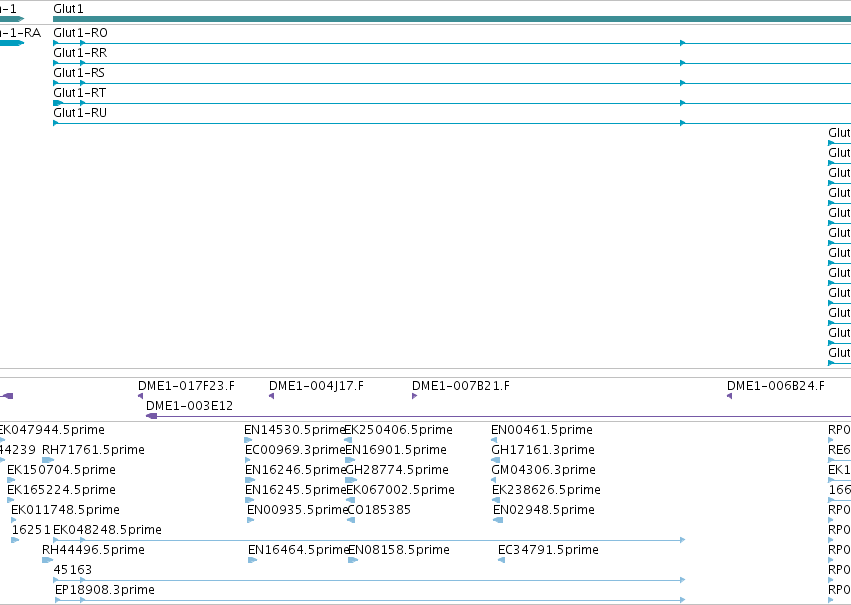Click the EK150704.5prime label
Screen dimensions: 851x605
[61, 470]
